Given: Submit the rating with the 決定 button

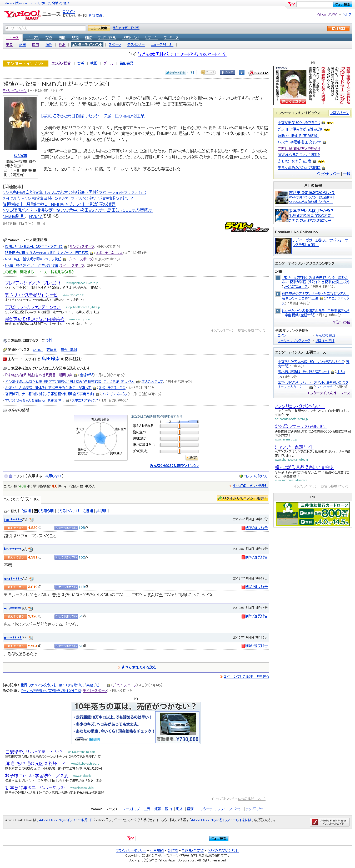Looking at the screenshot, I should [192, 458].
